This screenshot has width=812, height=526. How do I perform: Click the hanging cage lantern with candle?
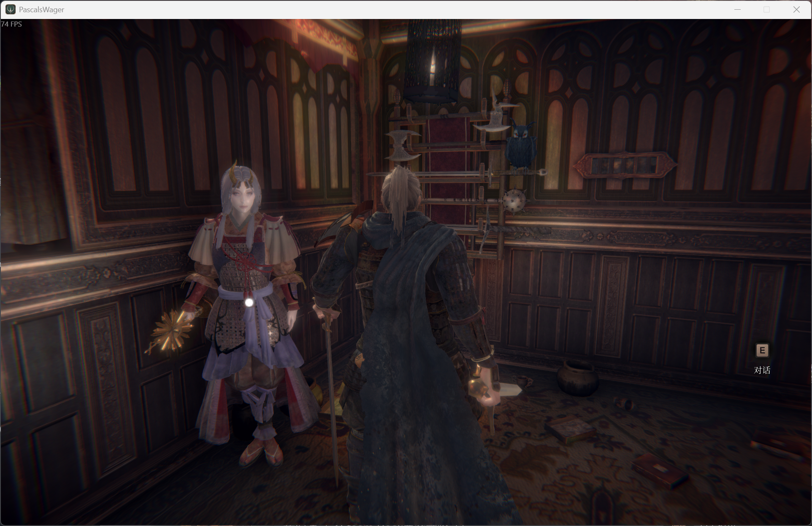pyautogui.click(x=433, y=61)
